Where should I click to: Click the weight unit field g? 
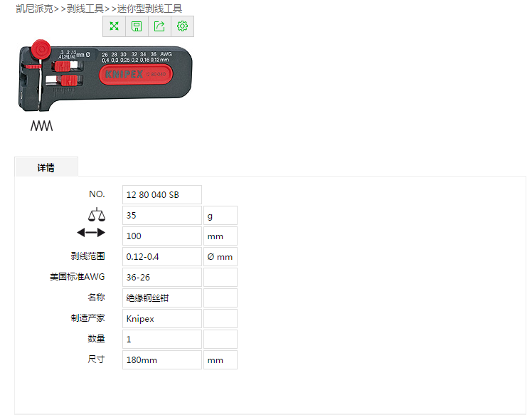(220, 215)
